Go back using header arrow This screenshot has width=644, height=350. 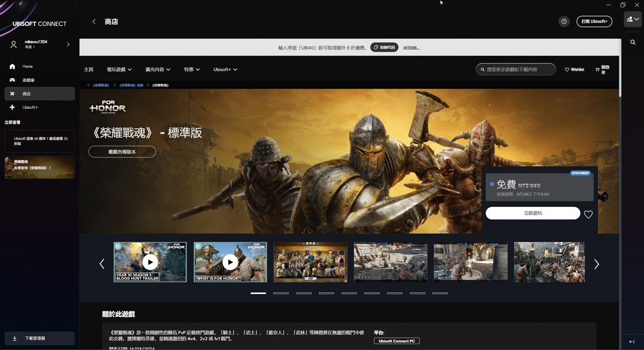click(x=94, y=22)
